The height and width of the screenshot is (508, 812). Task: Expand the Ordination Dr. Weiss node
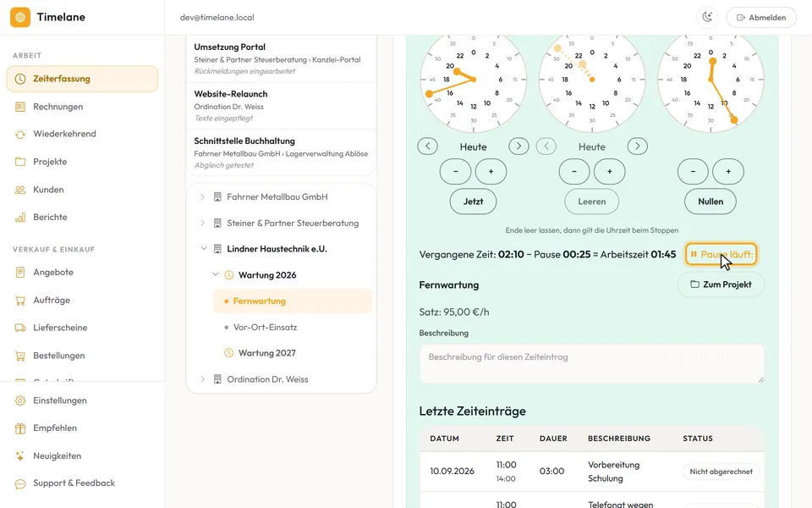coord(202,379)
